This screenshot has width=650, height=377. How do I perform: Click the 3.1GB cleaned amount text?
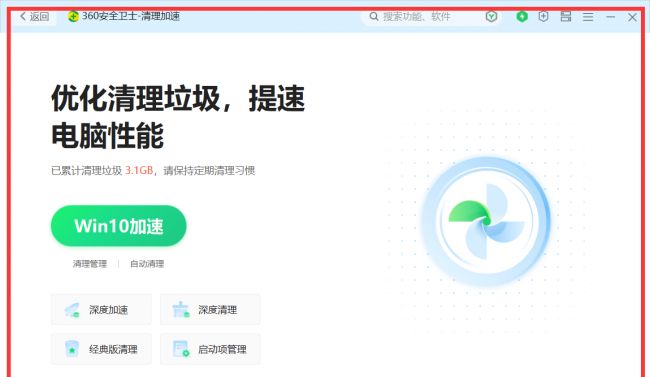pos(139,170)
